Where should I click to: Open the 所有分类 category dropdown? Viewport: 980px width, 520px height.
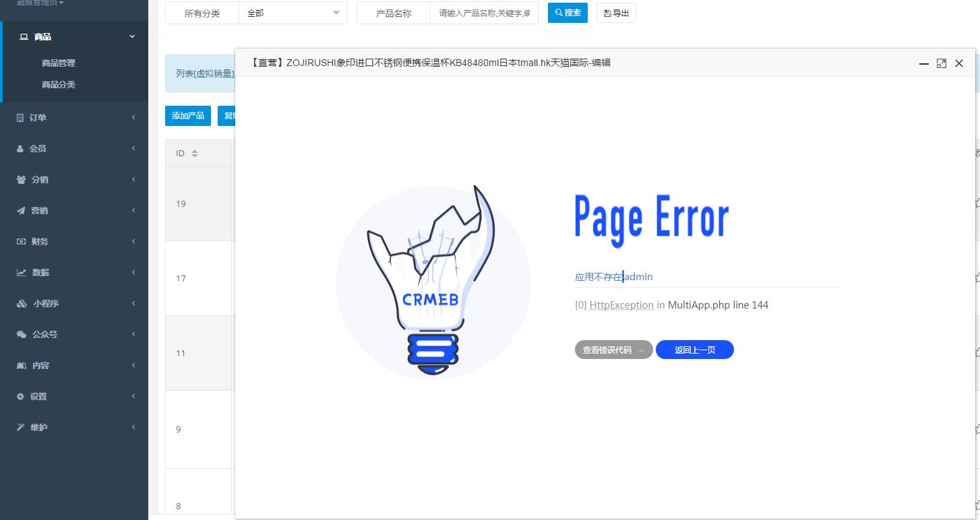pyautogui.click(x=293, y=13)
